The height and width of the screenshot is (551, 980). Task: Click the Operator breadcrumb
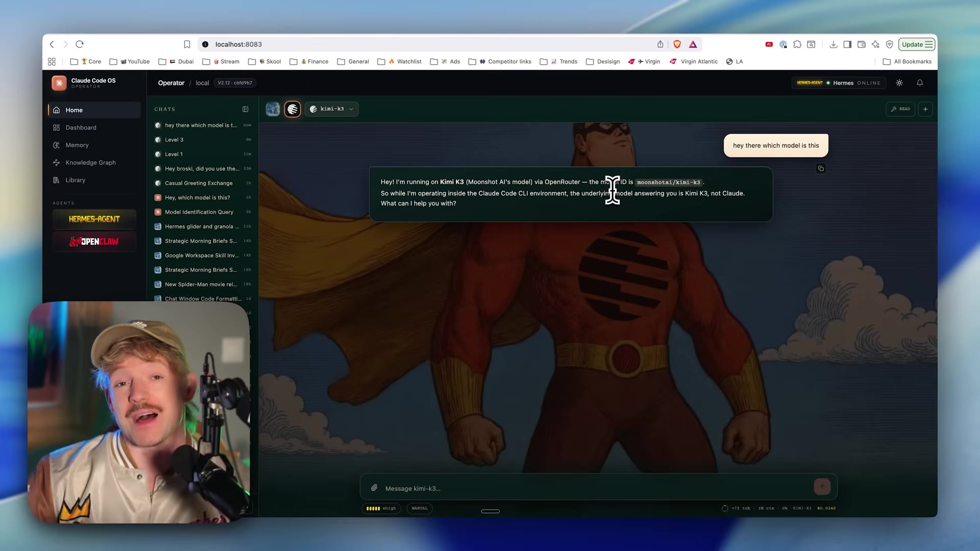coord(171,83)
